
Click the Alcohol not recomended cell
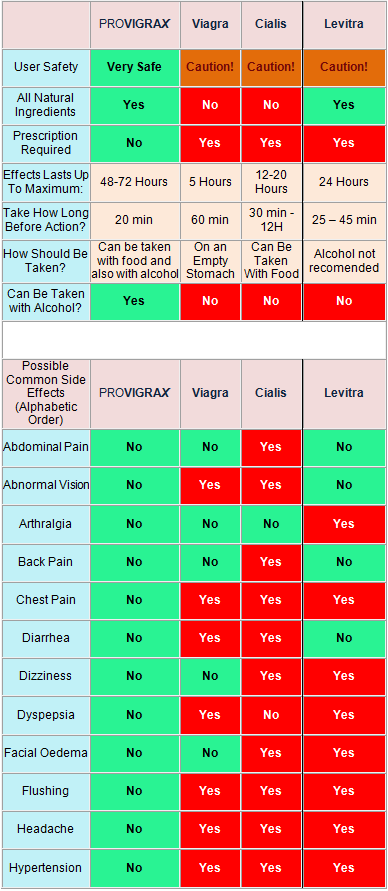[344, 261]
